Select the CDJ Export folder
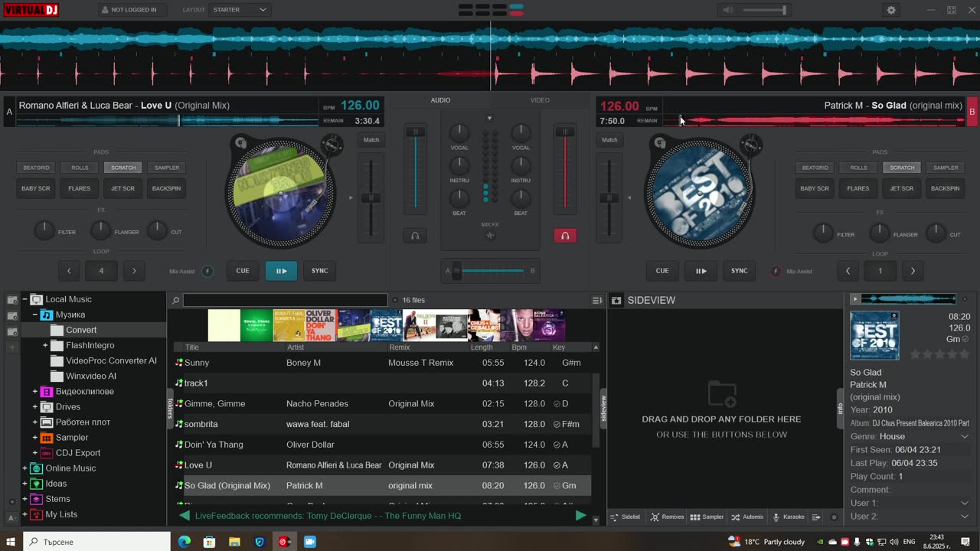The image size is (980, 551). pyautogui.click(x=77, y=452)
